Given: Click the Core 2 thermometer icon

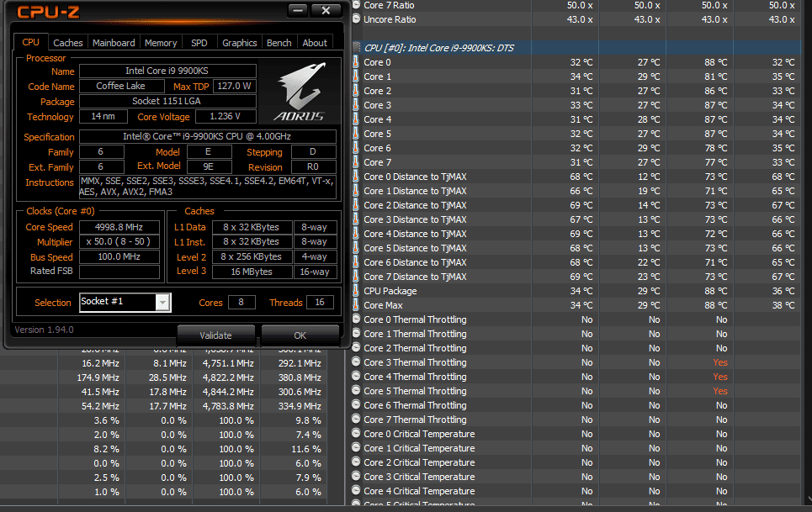Looking at the screenshot, I should pyautogui.click(x=356, y=91).
